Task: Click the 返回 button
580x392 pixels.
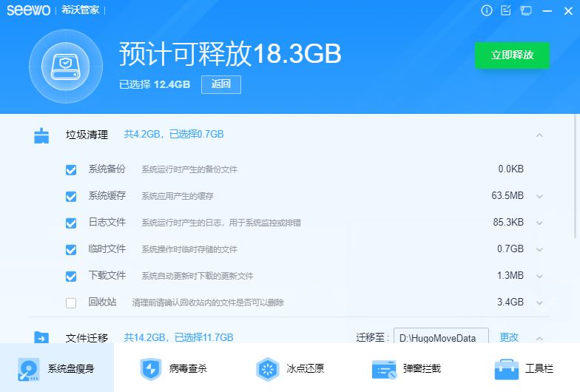Action: click(x=221, y=84)
